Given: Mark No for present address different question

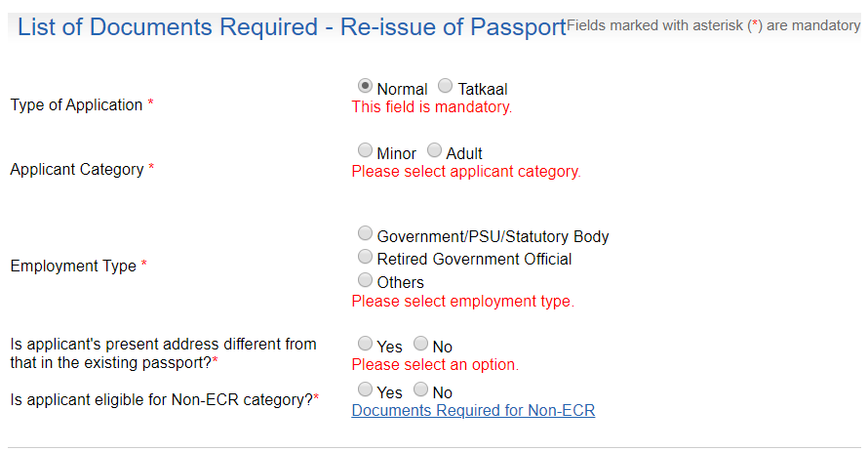Looking at the screenshot, I should pos(420,344).
